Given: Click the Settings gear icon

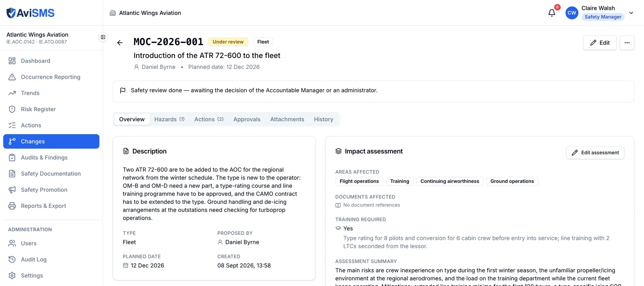Looking at the screenshot, I should [x=12, y=276].
